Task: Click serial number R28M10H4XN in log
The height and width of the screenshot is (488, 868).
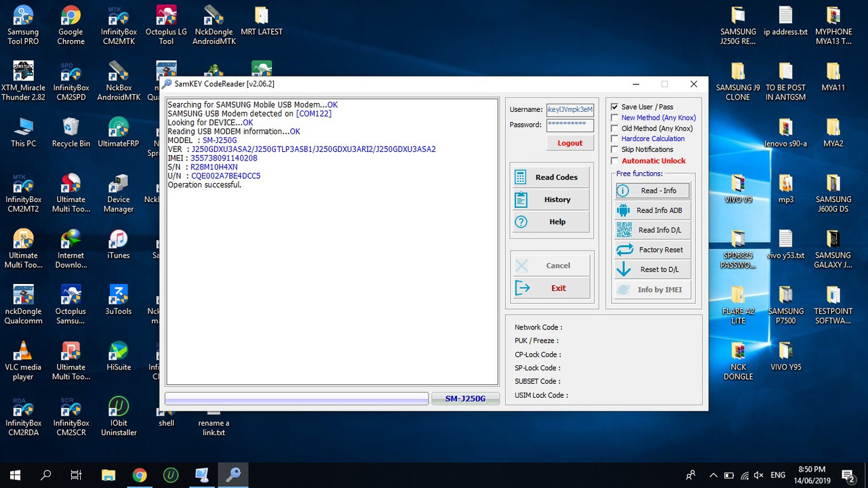Action: click(x=214, y=167)
